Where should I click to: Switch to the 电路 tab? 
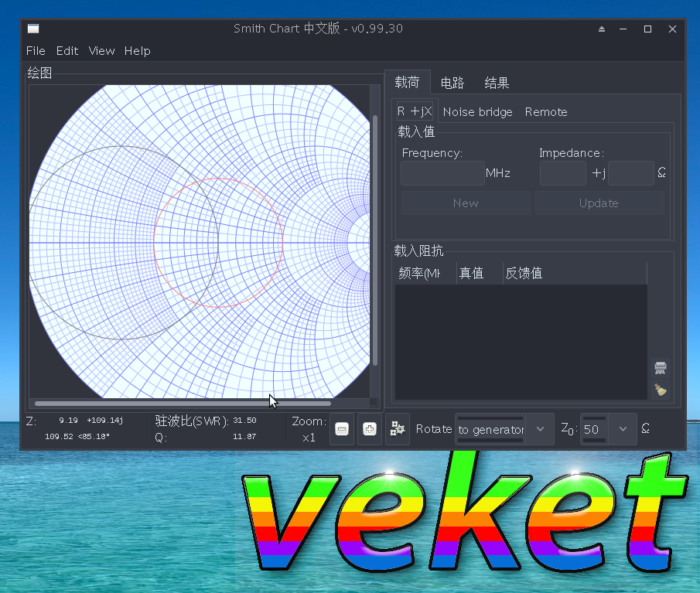pyautogui.click(x=452, y=83)
